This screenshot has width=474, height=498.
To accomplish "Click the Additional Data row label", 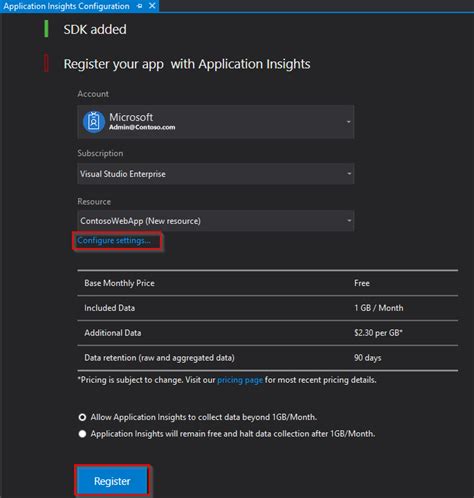I will tap(113, 333).
